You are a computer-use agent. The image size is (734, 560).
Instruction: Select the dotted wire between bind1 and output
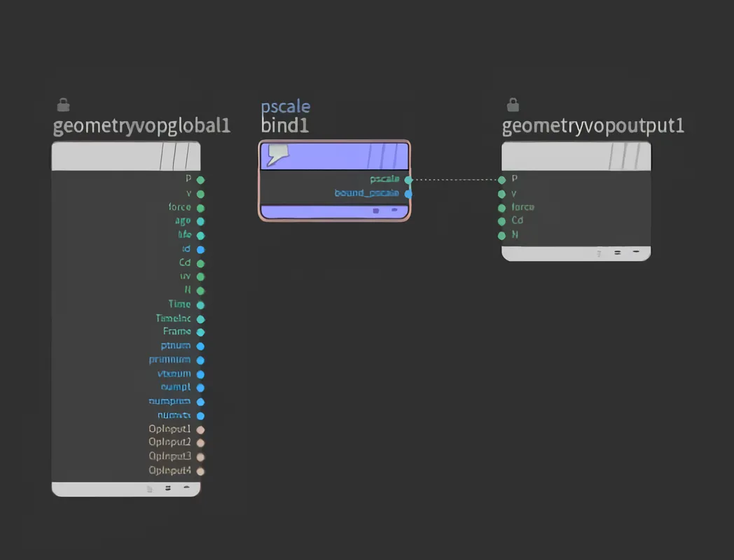pos(455,180)
